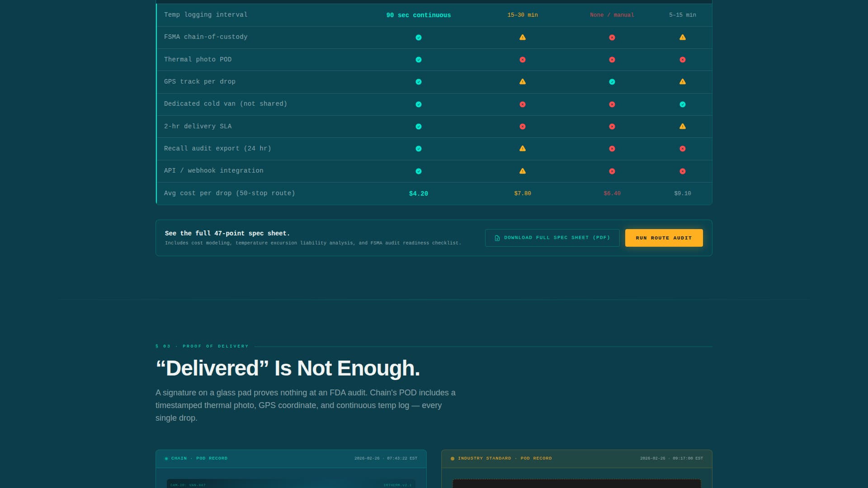Click the "Delivered" Is Not Enough heading
The width and height of the screenshot is (868, 488).
pyautogui.click(x=288, y=368)
